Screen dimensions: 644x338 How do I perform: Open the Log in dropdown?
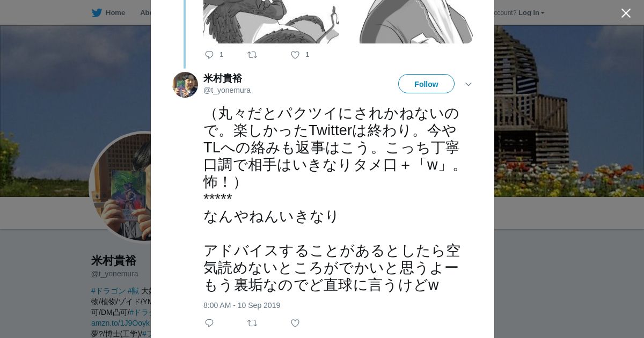point(531,13)
